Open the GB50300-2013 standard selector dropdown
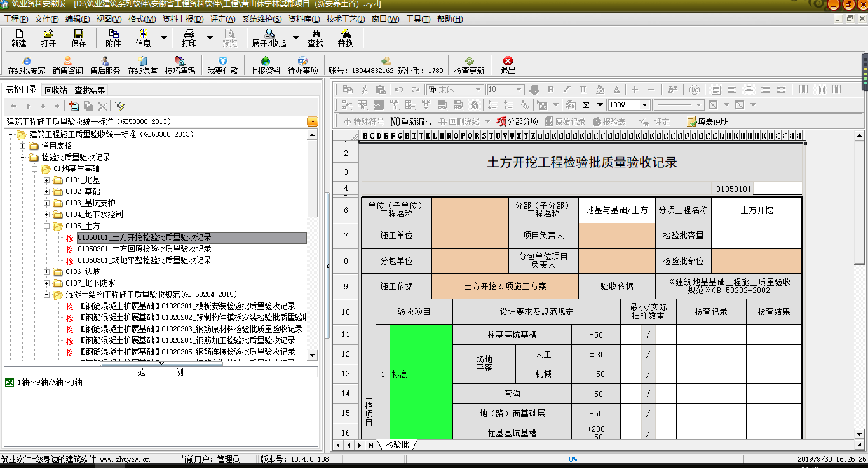Screen dimensions: 868x468 (x=313, y=121)
